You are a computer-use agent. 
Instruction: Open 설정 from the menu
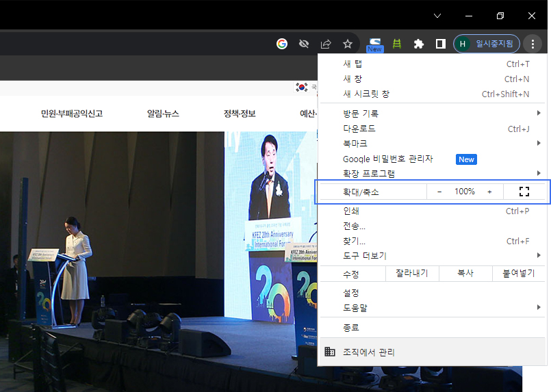[x=351, y=293]
